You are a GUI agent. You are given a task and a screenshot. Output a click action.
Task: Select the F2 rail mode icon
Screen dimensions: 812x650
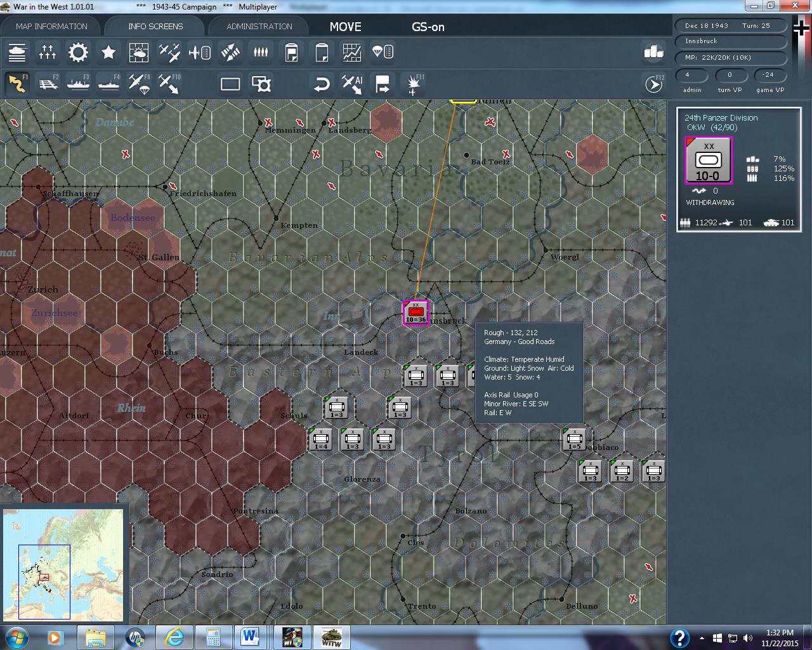point(48,84)
